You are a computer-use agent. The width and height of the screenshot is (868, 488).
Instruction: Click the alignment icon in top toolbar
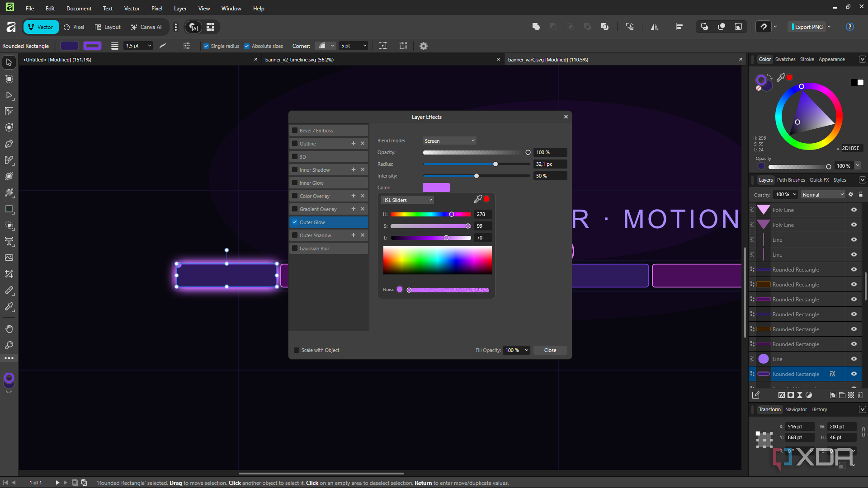(x=679, y=27)
